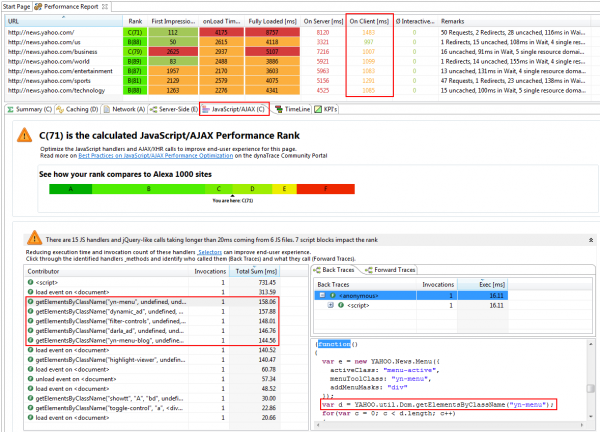Sort back traces by Exec [ms]
Screen dimensions: 600x432
click(483, 285)
